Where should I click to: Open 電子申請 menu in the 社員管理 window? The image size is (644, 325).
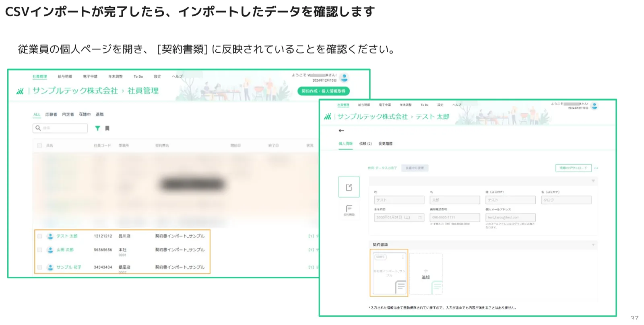tap(90, 76)
